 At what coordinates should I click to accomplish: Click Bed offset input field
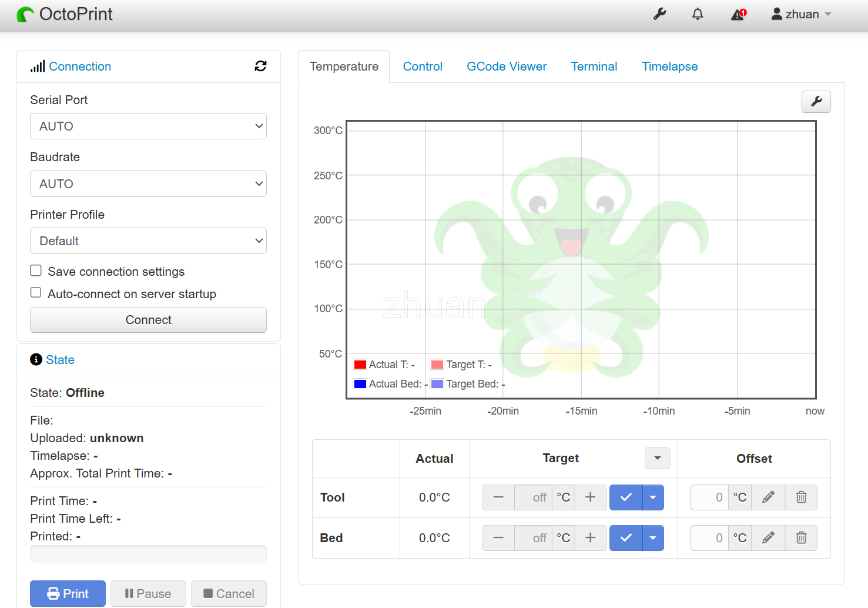(709, 538)
